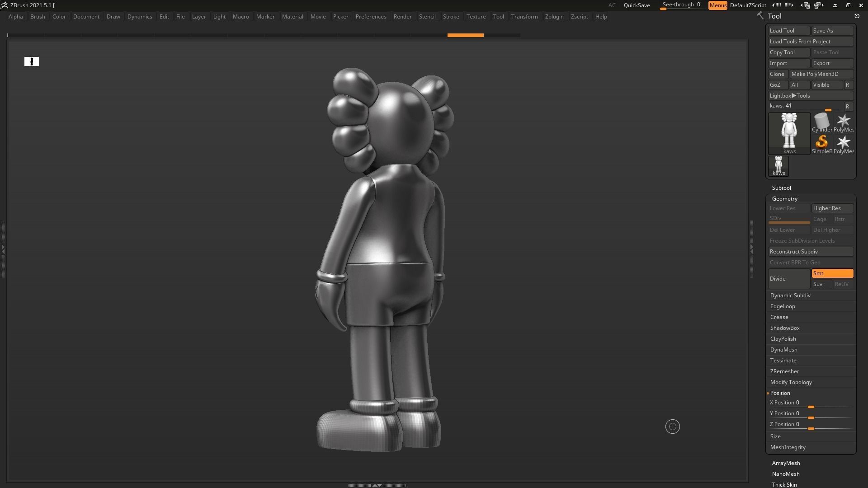
Task: Click the Save As button
Action: (832, 31)
